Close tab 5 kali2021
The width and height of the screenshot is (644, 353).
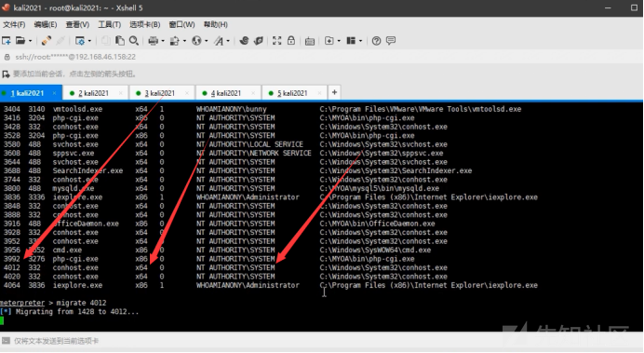point(319,93)
